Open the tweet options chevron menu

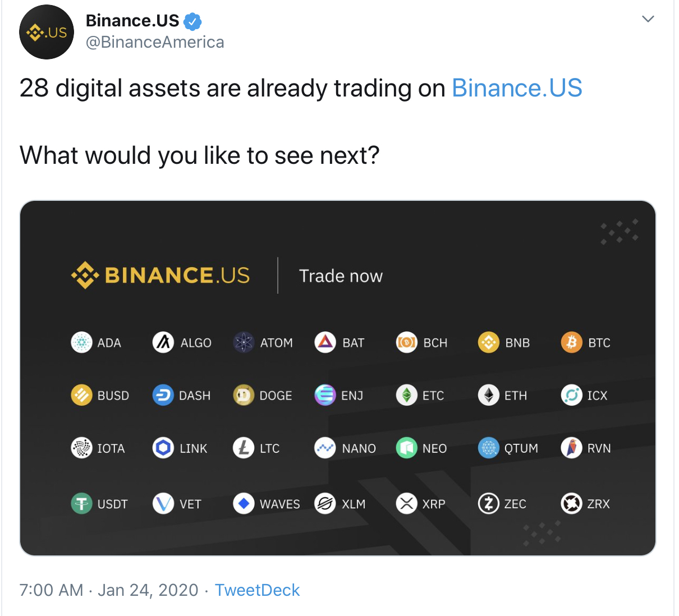tap(648, 19)
